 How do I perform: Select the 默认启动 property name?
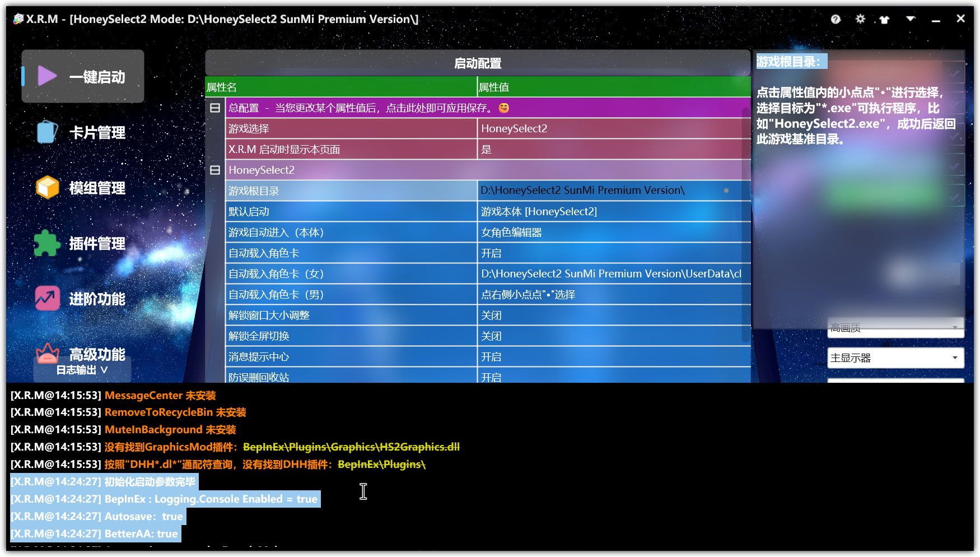click(x=352, y=211)
